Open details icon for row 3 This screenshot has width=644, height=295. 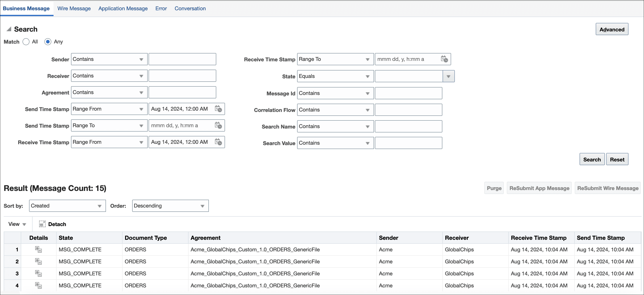[38, 273]
